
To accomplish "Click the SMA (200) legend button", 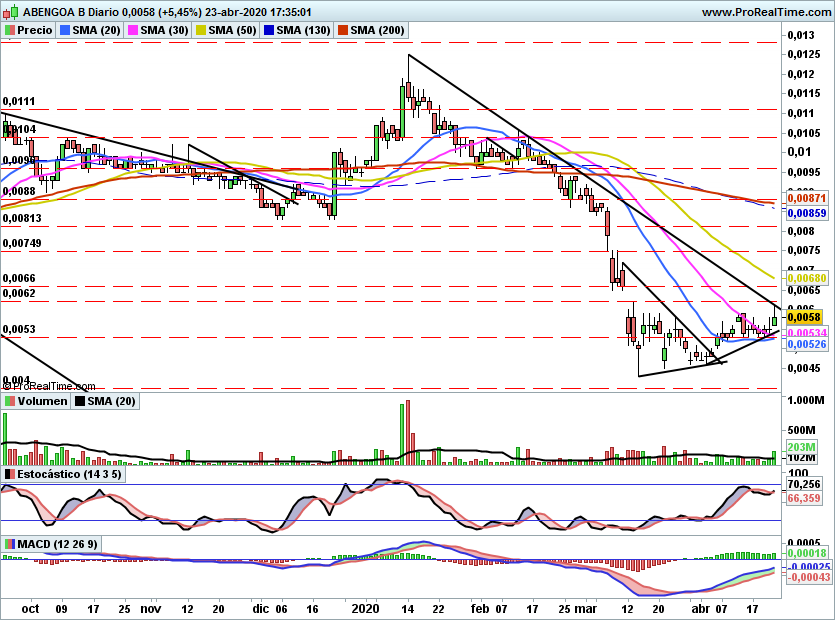I will pyautogui.click(x=371, y=30).
